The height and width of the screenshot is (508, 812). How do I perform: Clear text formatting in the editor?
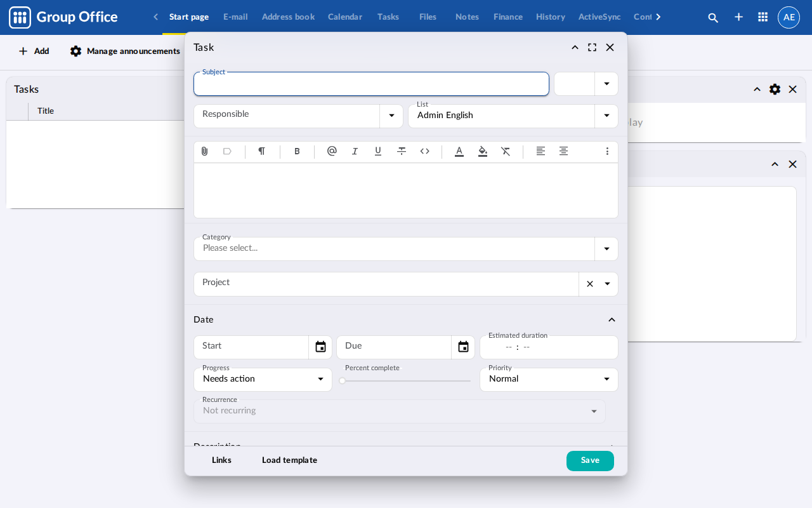click(506, 151)
